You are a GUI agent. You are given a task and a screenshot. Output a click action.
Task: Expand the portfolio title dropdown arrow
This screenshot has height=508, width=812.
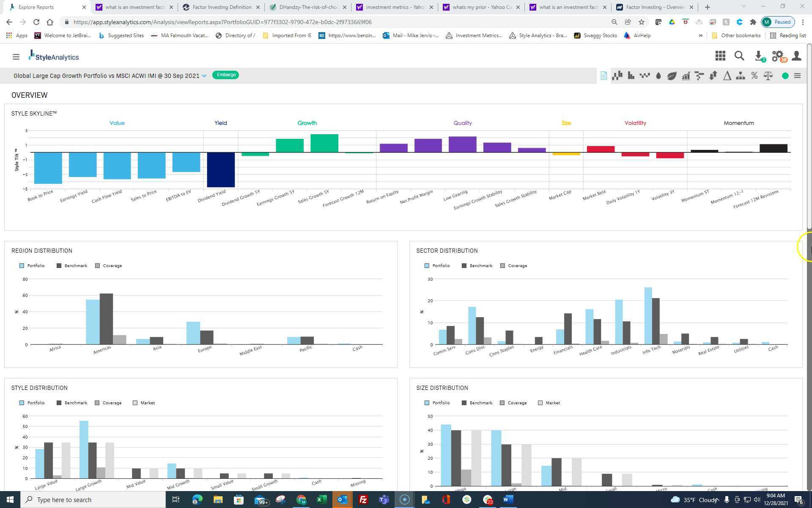(204, 76)
